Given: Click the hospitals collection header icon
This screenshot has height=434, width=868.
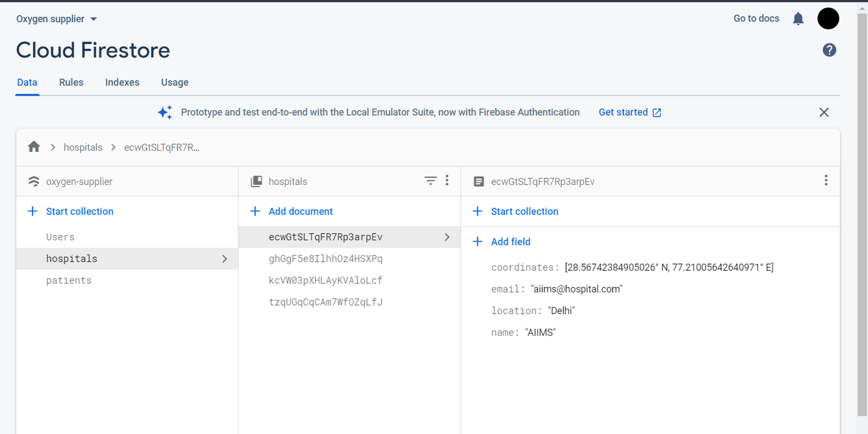Looking at the screenshot, I should pos(256,181).
